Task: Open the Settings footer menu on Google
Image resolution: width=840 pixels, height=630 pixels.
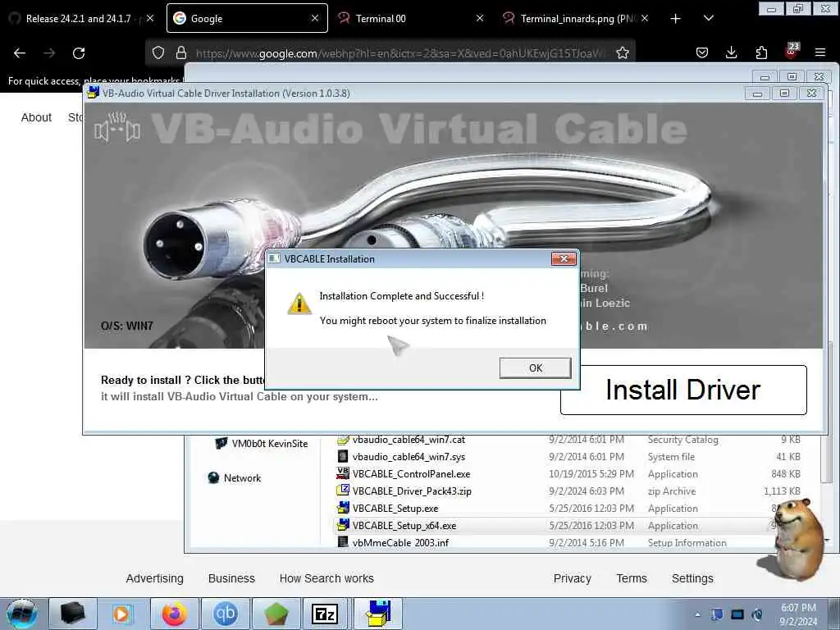Action: pyautogui.click(x=692, y=578)
